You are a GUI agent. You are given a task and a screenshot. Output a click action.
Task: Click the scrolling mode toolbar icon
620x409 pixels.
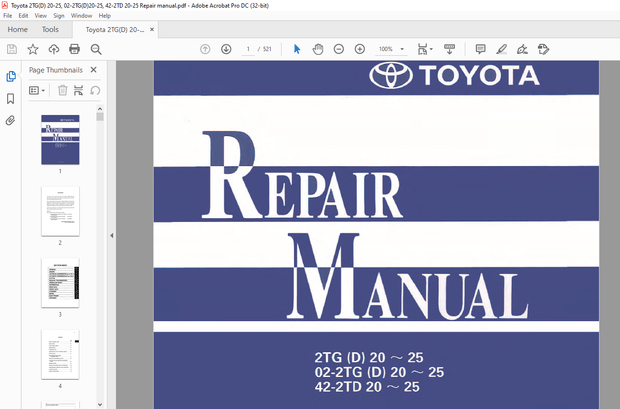(x=449, y=49)
